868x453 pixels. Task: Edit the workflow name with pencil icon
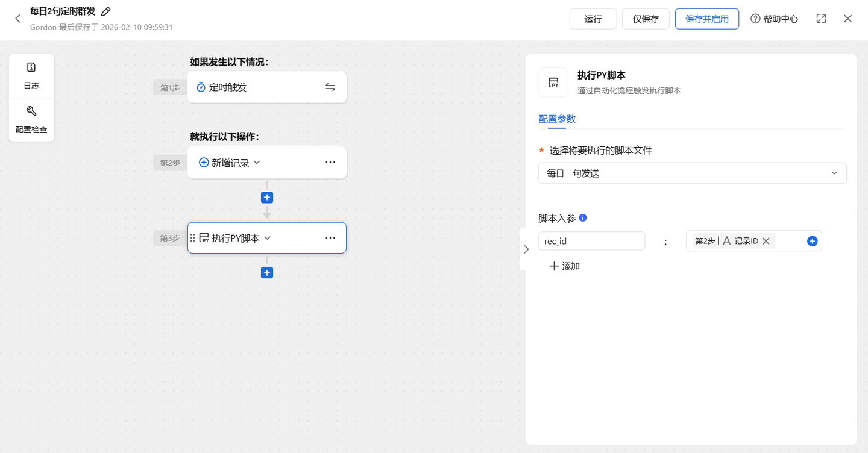(x=106, y=11)
